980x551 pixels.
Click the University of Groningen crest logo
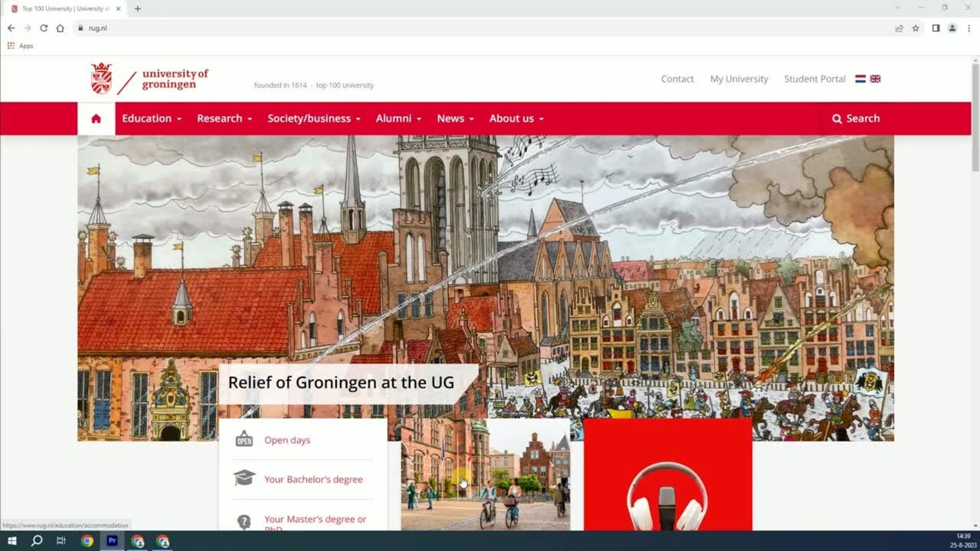click(101, 79)
